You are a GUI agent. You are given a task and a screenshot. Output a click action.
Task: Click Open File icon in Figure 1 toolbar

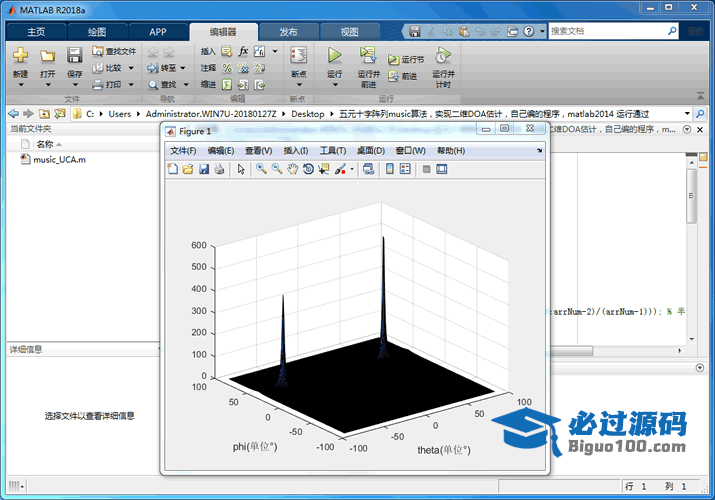(x=188, y=169)
